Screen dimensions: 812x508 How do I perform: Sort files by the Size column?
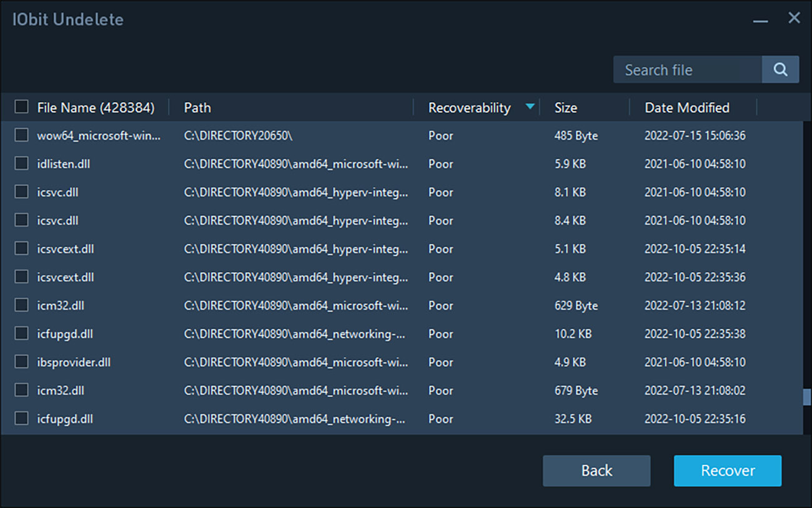click(x=565, y=107)
